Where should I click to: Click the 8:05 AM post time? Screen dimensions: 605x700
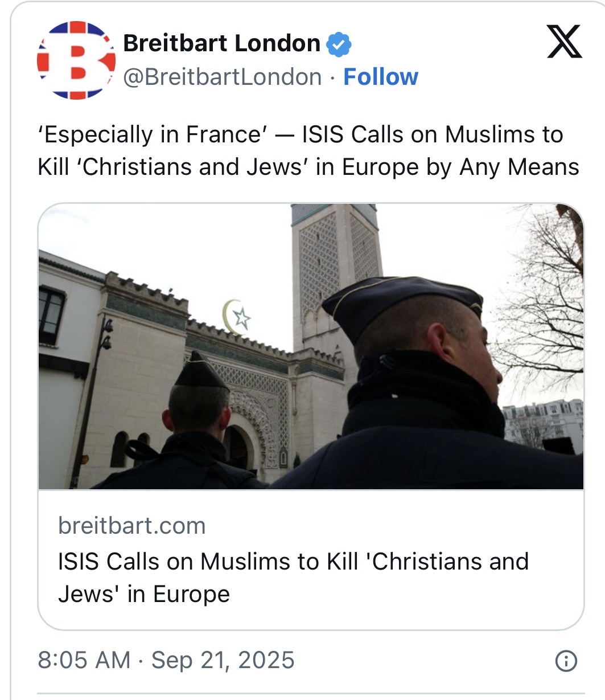click(x=84, y=660)
